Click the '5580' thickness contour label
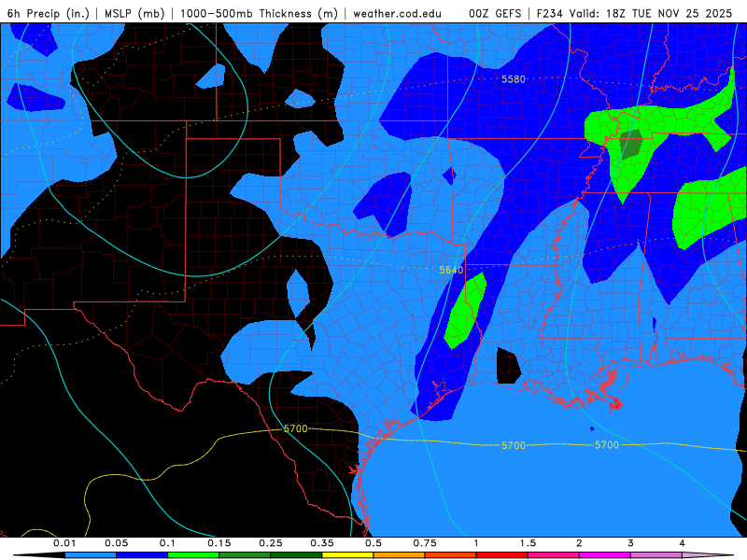Image resolution: width=747 pixels, height=560 pixels. [x=514, y=79]
